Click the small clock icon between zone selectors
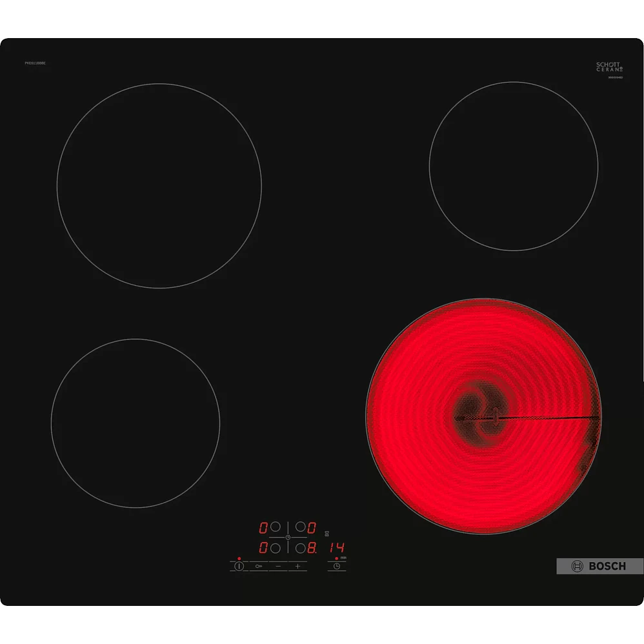The width and height of the screenshot is (644, 644). pos(288,538)
